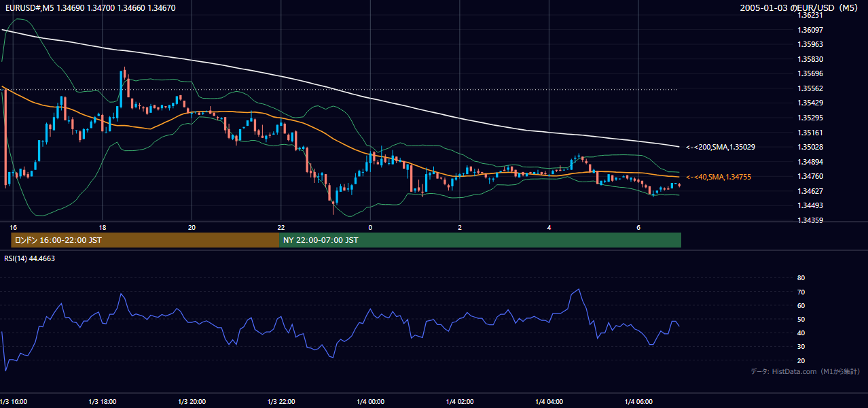Image resolution: width=868 pixels, height=408 pixels.
Task: Click price axis value 1.35429
Action: [x=810, y=103]
